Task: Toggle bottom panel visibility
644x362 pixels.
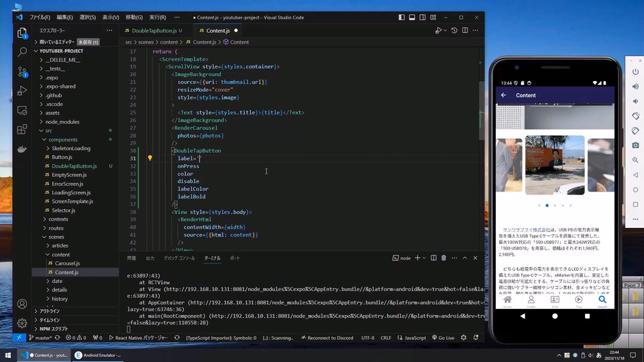Action: [x=412, y=17]
